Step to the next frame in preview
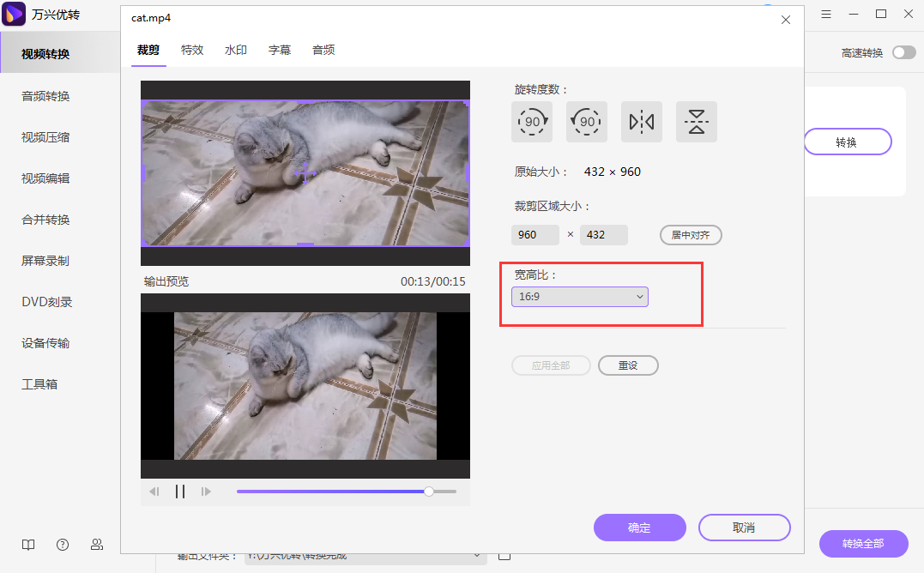Viewport: 924px width, 573px height. (206, 491)
